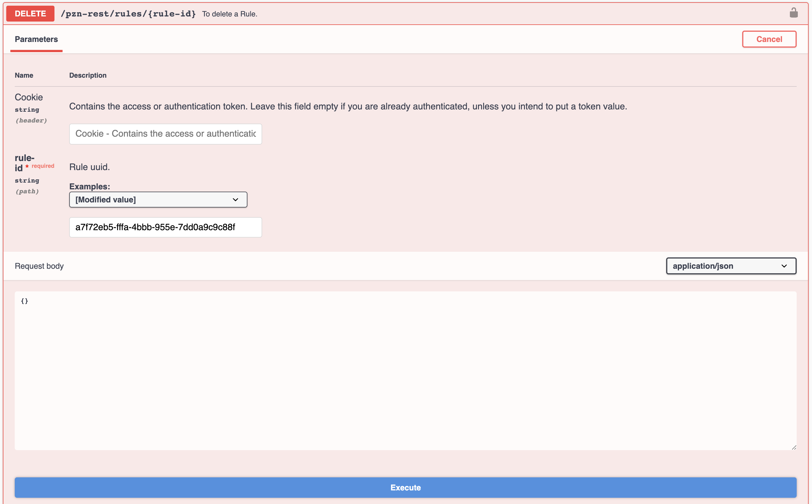Screen dimensions: 812x504
Task: Click the rule-id input field
Action: [165, 227]
